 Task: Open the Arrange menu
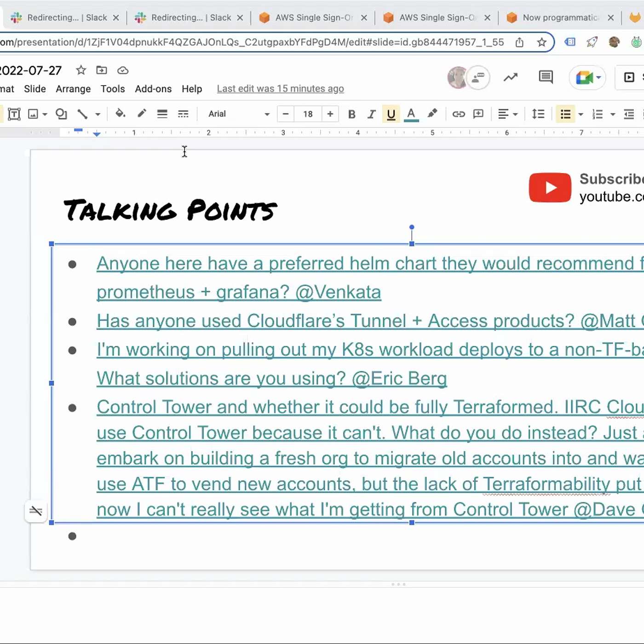[73, 89]
